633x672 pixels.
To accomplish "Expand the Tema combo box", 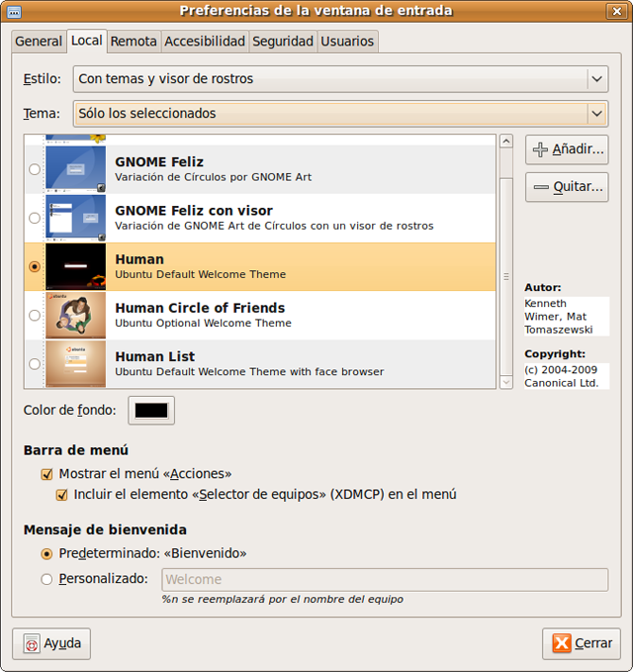I will tap(340, 113).
